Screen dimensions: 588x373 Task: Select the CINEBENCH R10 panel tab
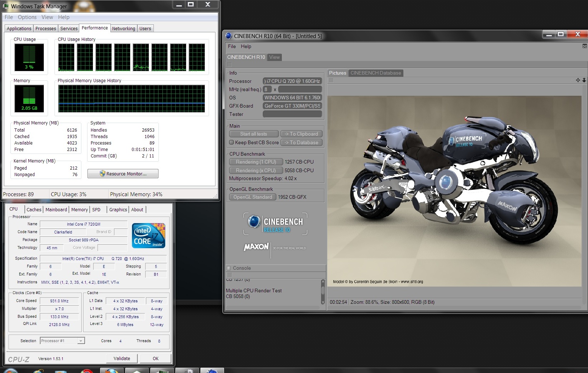(246, 57)
